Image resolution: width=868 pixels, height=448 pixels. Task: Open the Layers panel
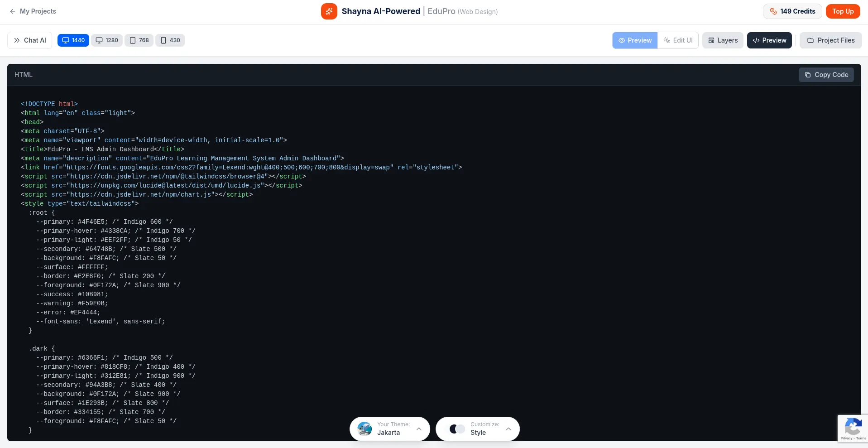point(723,40)
